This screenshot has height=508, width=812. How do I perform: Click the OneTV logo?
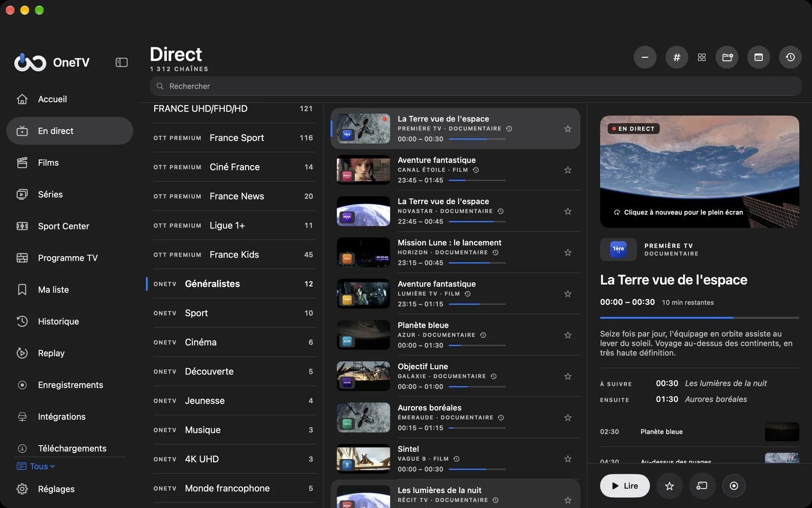[52, 62]
